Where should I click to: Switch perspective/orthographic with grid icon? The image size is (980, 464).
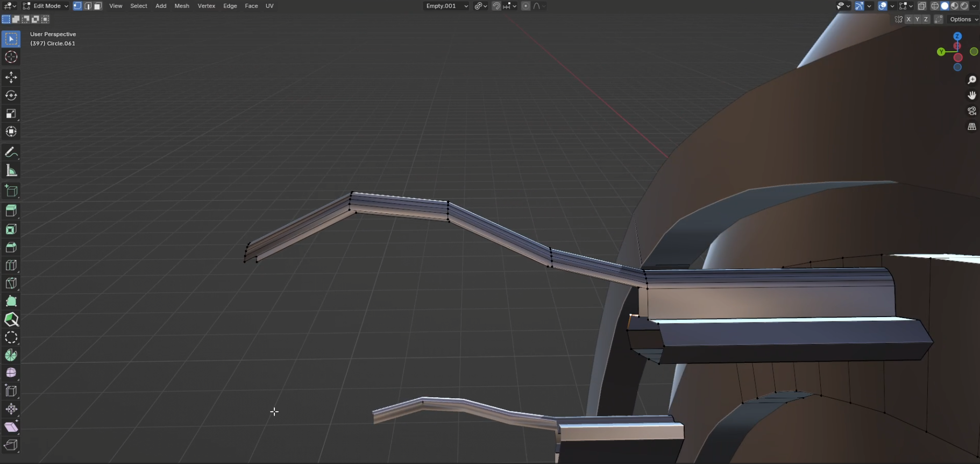(972, 126)
